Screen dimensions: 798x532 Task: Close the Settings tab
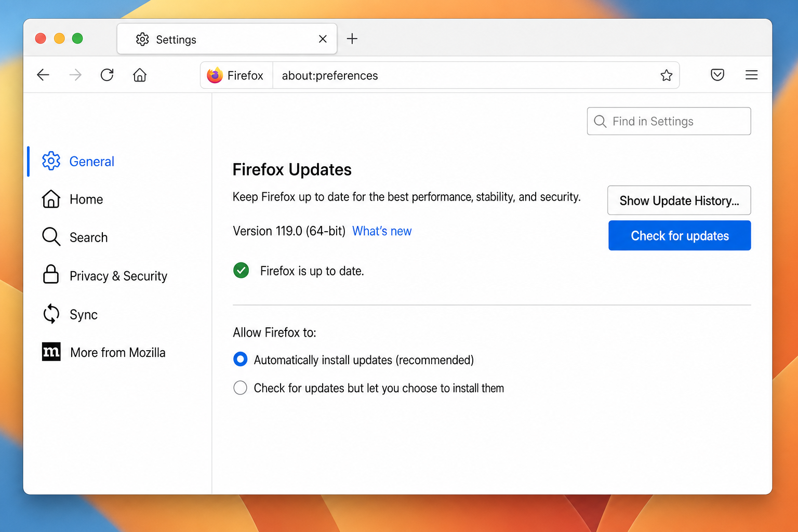tap(323, 39)
